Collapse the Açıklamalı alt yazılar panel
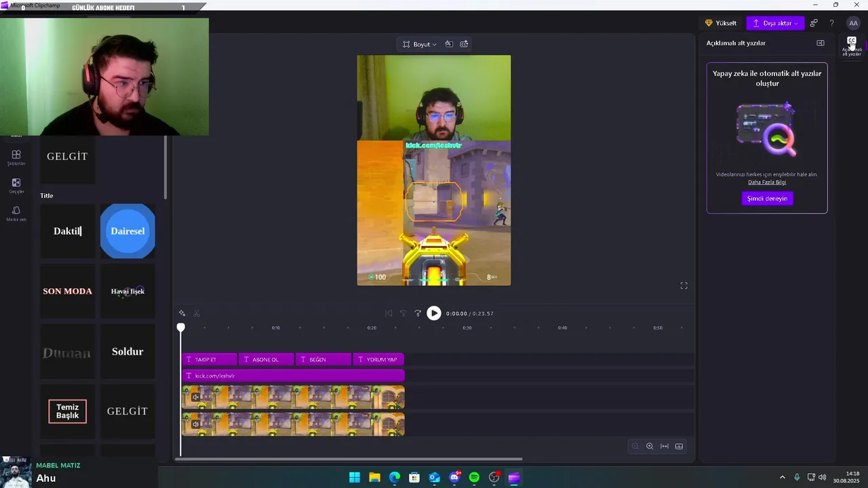The image size is (868, 488). click(821, 43)
